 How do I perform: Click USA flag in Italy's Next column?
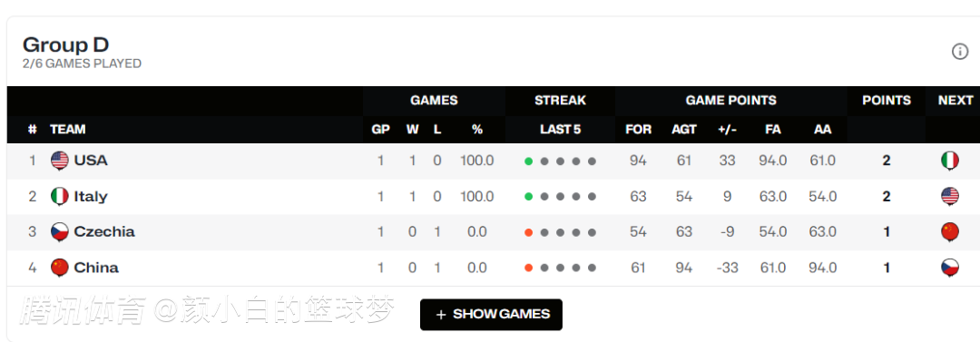[949, 196]
